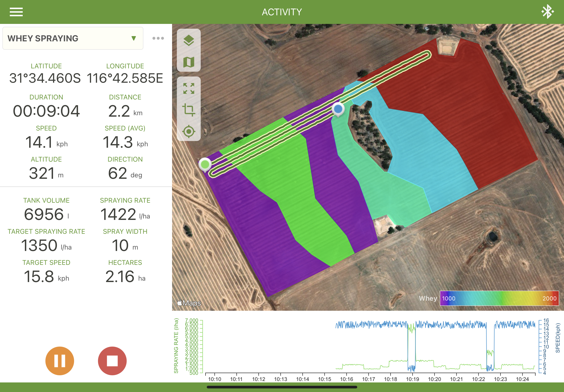This screenshot has width=564, height=392.
Task: Open the hamburger menu
Action: [16, 12]
